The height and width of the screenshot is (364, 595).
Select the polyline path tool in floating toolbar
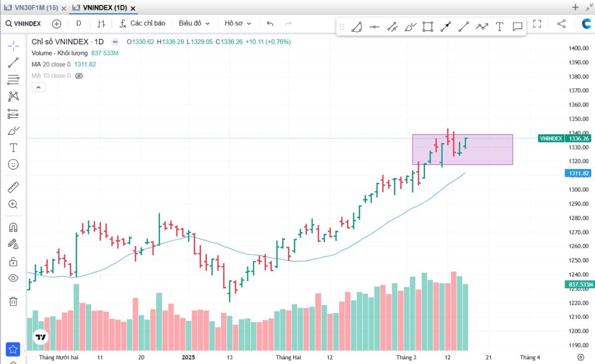pyautogui.click(x=481, y=27)
